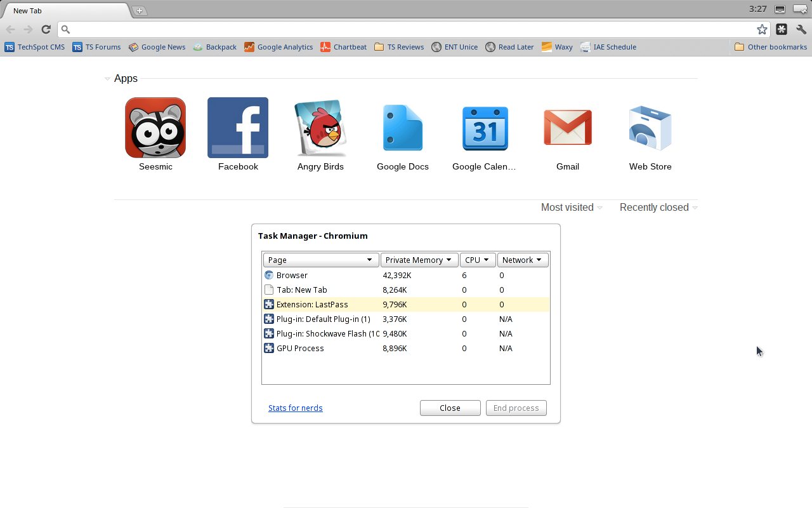Image resolution: width=812 pixels, height=508 pixels.
Task: Open the Page column dropdown
Action: 321,260
